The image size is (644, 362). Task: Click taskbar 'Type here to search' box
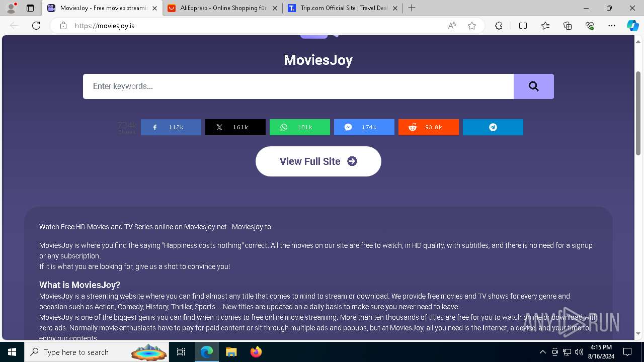point(97,352)
